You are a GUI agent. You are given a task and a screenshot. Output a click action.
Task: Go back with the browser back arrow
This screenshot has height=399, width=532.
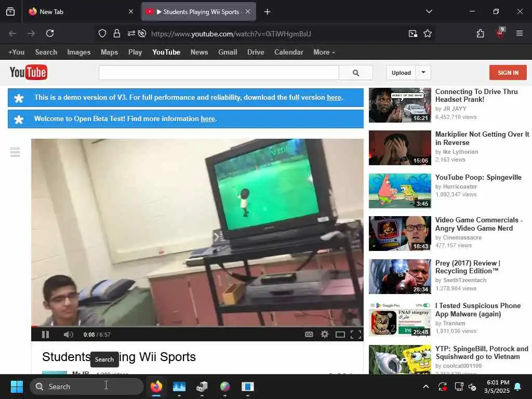(x=12, y=33)
